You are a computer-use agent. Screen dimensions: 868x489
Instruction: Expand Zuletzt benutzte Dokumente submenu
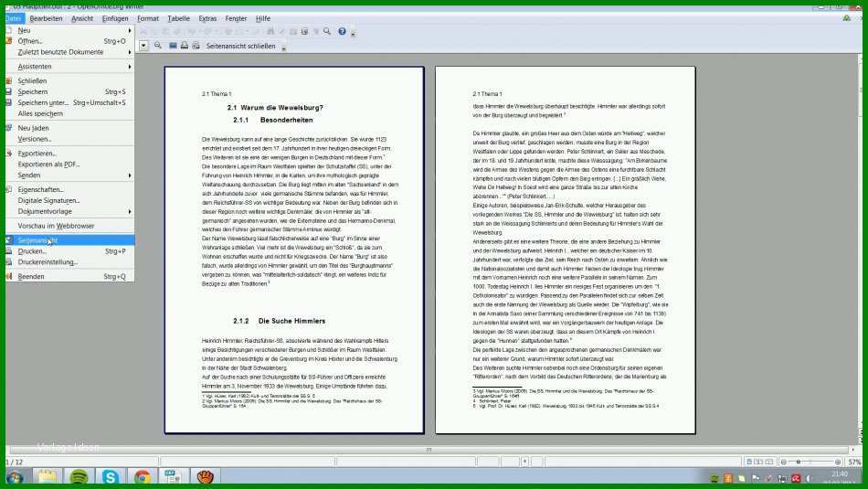130,52
